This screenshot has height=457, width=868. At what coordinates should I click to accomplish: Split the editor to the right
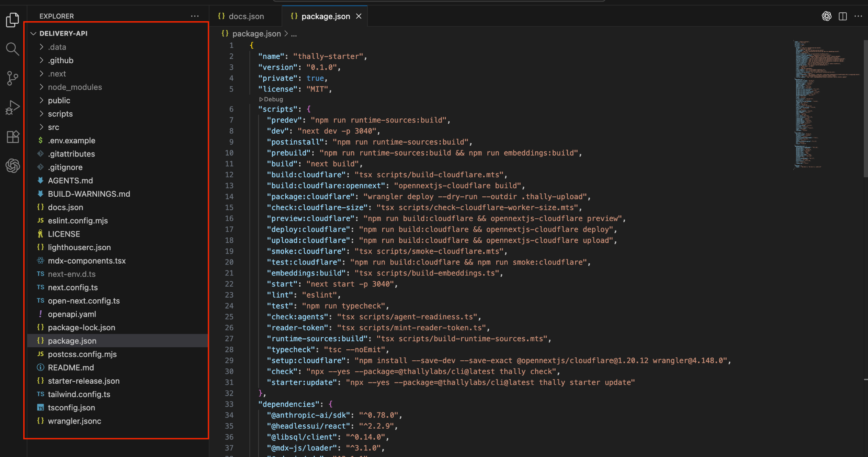click(x=843, y=16)
